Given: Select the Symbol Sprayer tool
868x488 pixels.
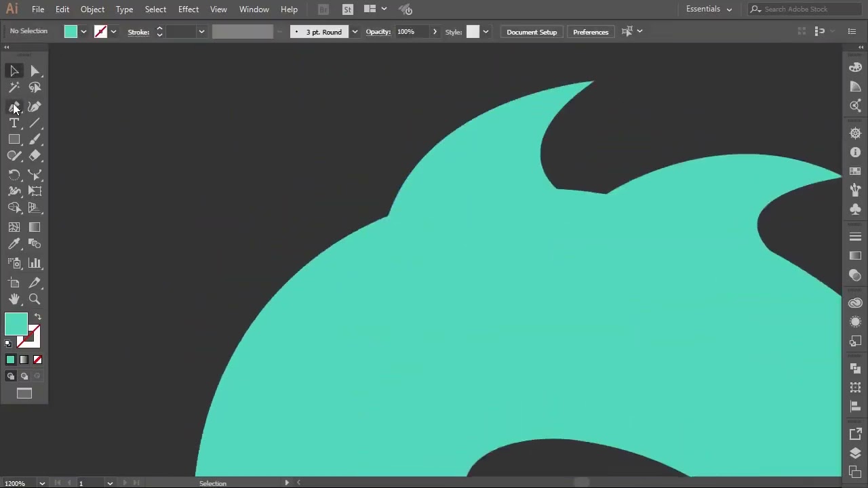Looking at the screenshot, I should point(14,264).
